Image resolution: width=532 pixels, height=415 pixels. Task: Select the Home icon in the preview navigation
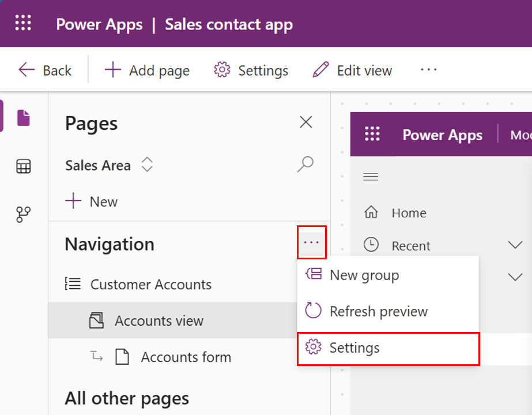(372, 212)
